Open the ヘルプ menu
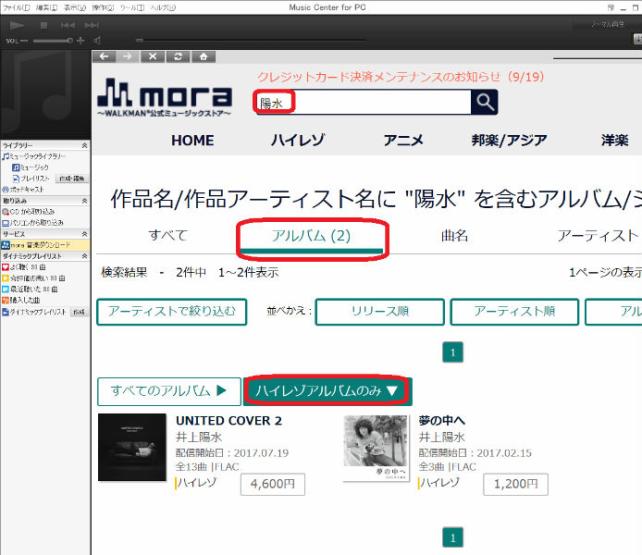Viewport: 642px width, 555px height. (x=163, y=8)
